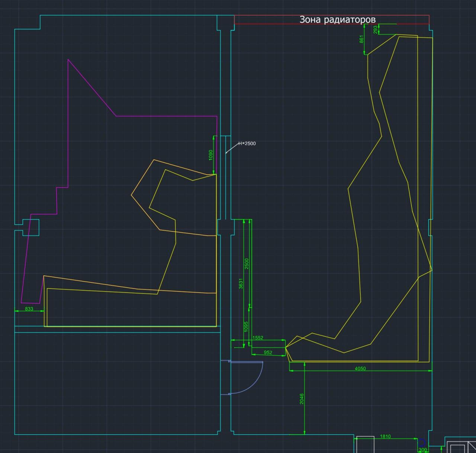Select the 1090 dimension text
The height and width of the screenshot is (453, 476).
211,154
